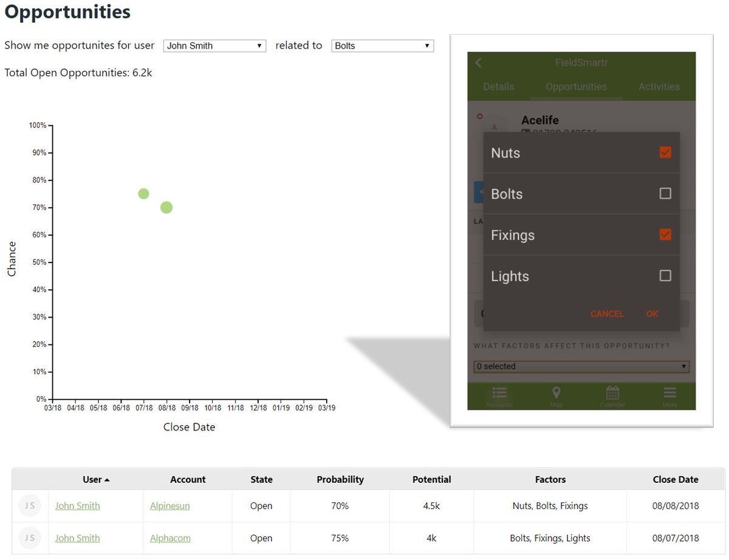The width and height of the screenshot is (729, 560).
Task: Open the user dropdown showing John Smith
Action: 214,45
